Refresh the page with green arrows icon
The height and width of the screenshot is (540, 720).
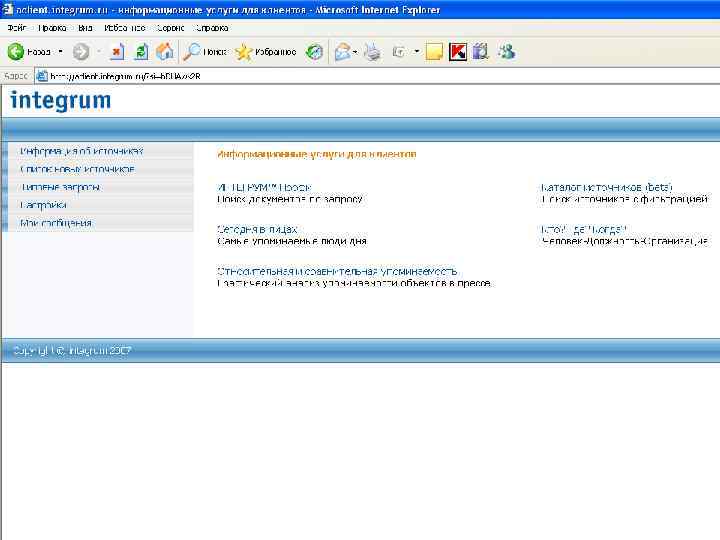(141, 52)
